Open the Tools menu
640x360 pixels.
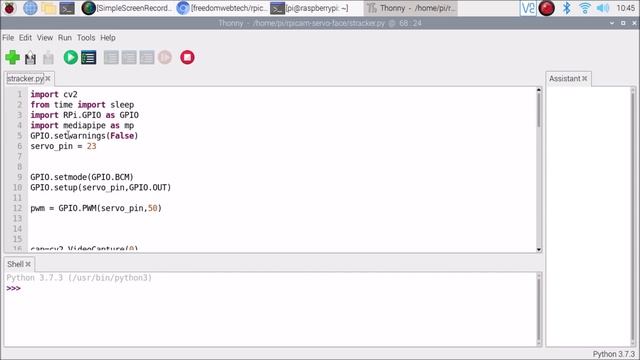86,38
